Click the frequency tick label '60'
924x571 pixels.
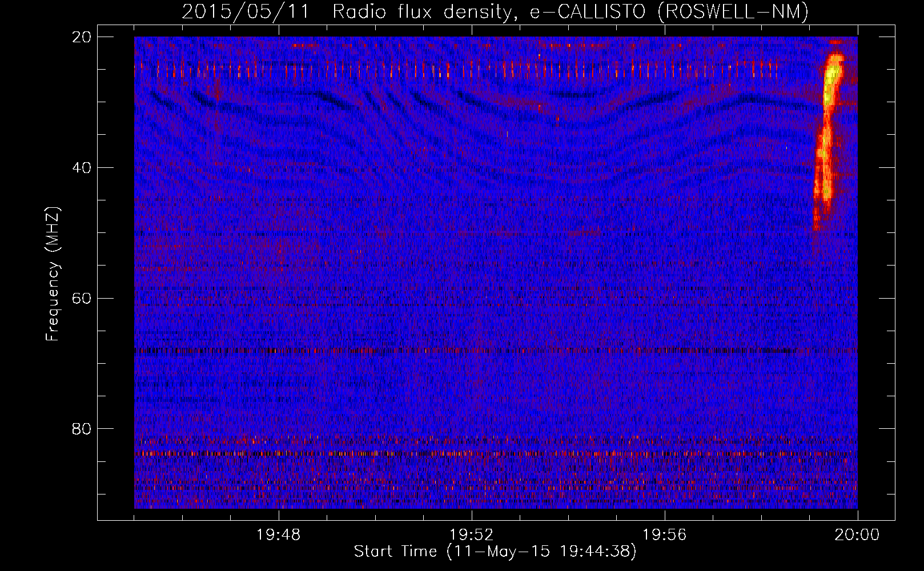coord(82,298)
